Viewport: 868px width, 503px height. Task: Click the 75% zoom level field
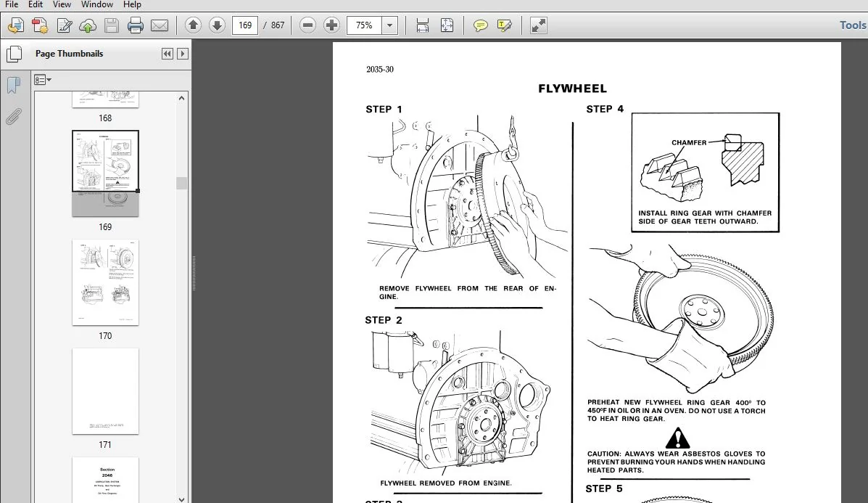(x=364, y=25)
